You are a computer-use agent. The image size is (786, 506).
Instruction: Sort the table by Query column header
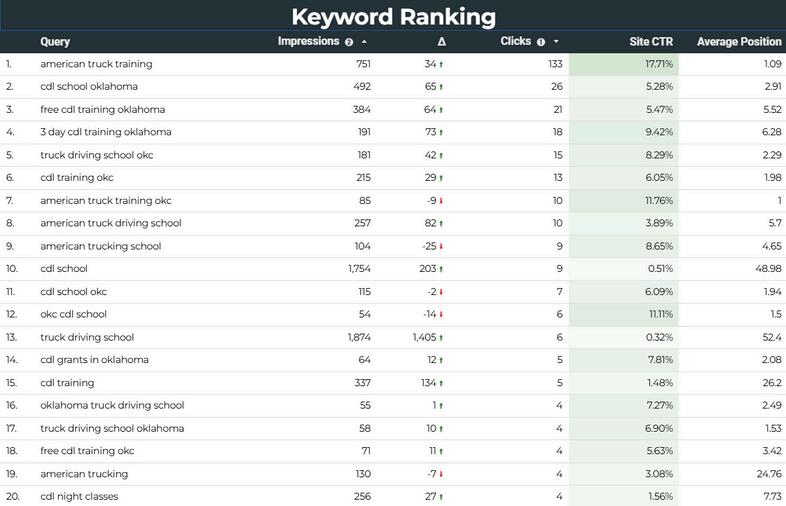point(55,42)
